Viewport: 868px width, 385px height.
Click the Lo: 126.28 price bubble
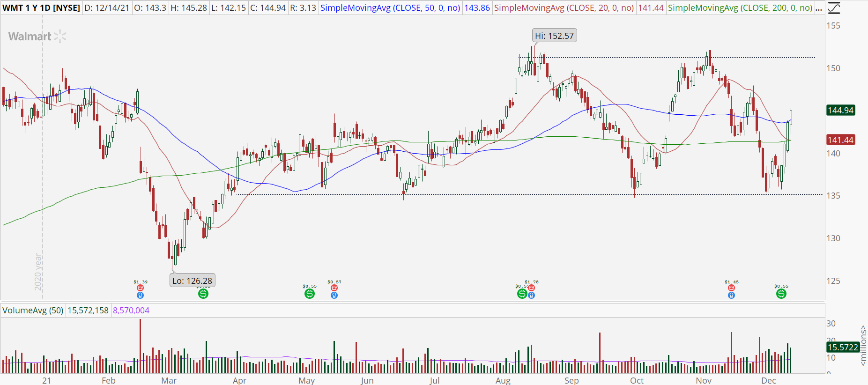(x=192, y=281)
